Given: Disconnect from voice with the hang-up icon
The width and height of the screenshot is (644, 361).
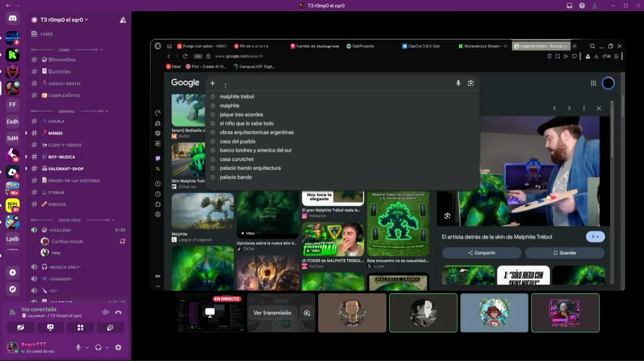Looking at the screenshot, I should [118, 312].
